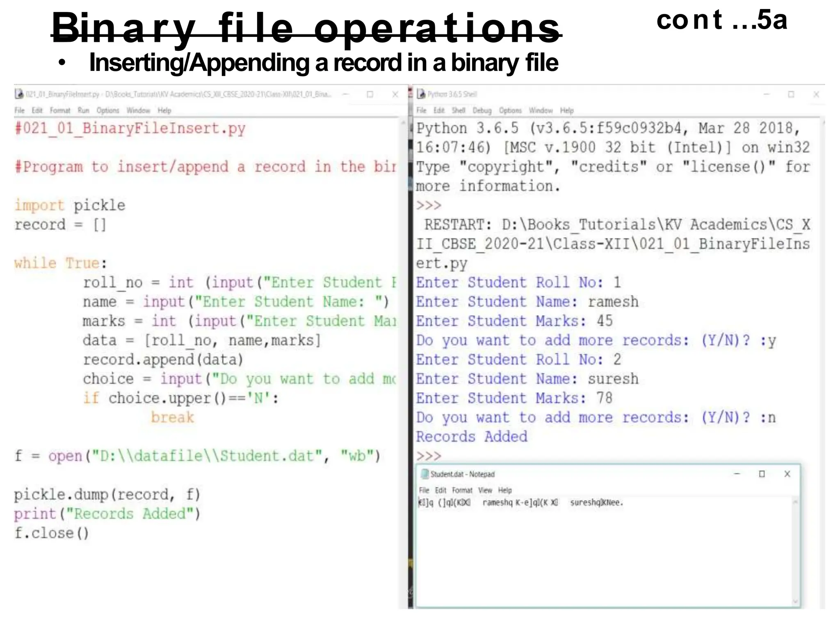The width and height of the screenshot is (840, 630).
Task: Click the 'record = []' code line
Action: click(x=60, y=225)
